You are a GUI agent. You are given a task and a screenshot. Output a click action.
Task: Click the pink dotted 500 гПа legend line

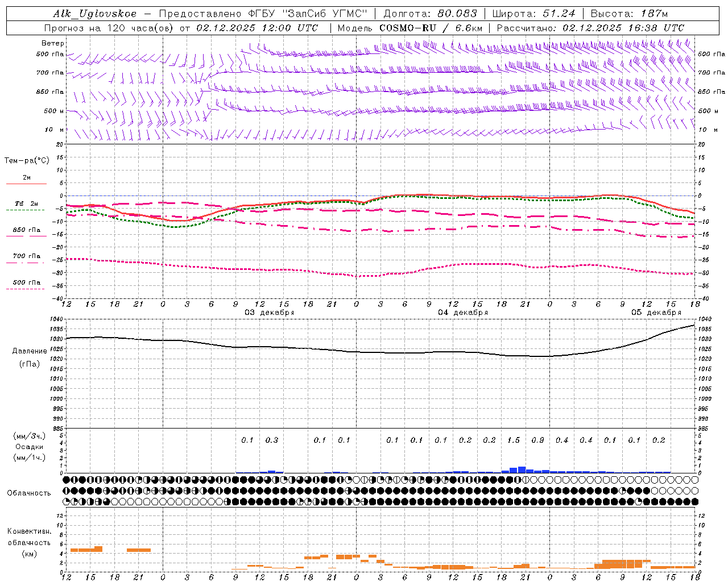[25, 289]
